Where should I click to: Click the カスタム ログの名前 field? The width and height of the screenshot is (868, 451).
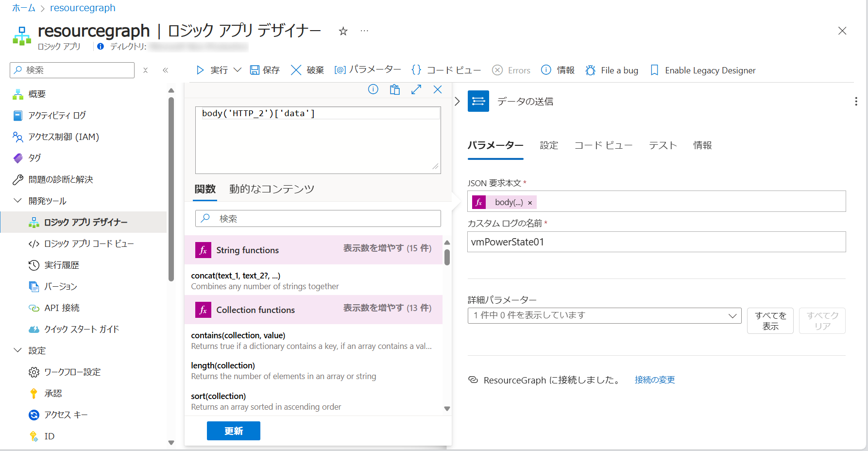657,242
